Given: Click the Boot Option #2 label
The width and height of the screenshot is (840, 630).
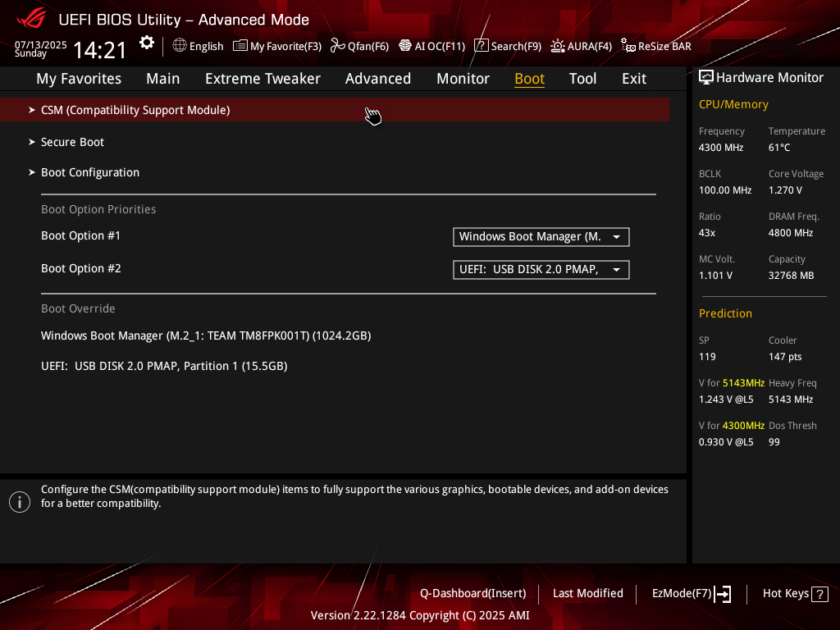Looking at the screenshot, I should (x=81, y=268).
